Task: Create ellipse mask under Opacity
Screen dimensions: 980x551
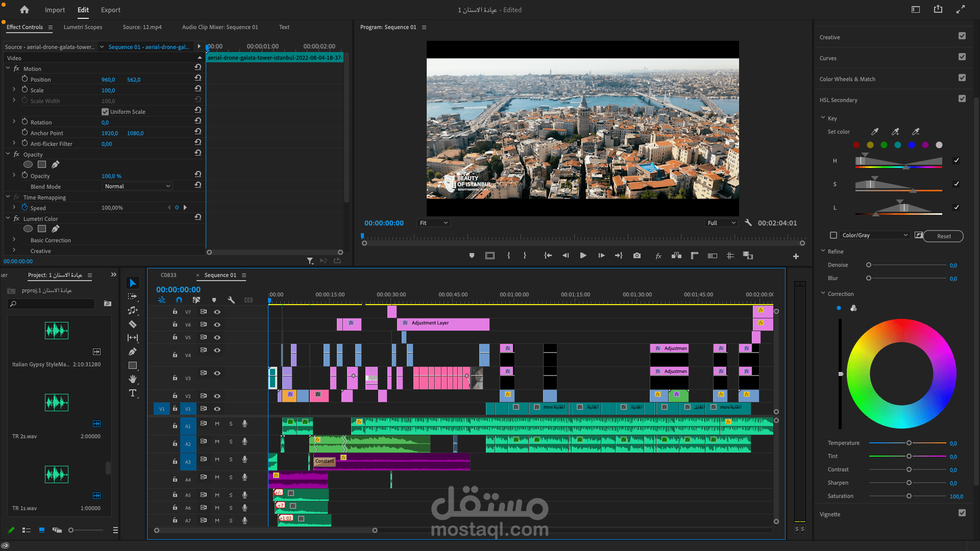Action: (28, 164)
